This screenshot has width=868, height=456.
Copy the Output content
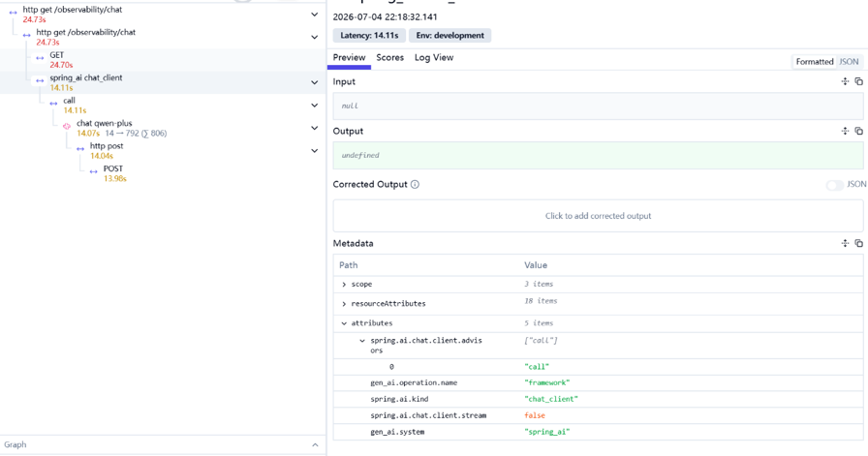858,131
